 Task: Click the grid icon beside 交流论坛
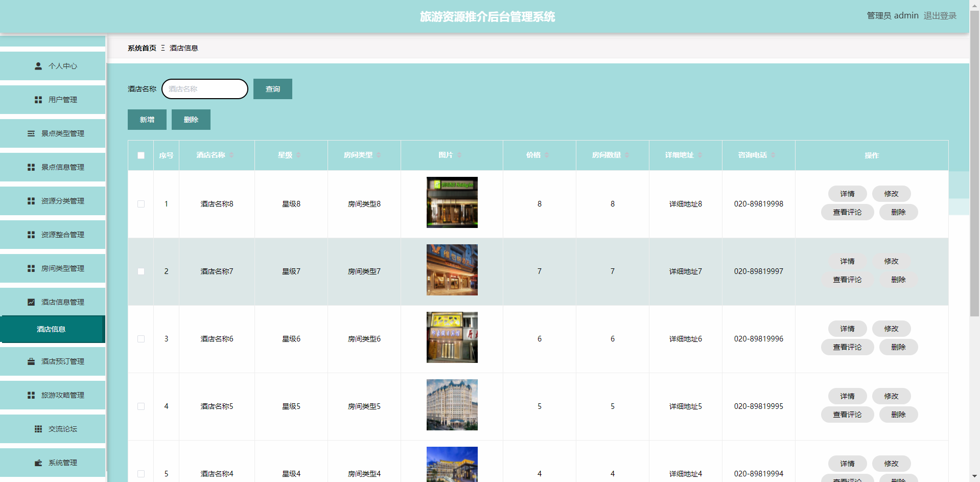(38, 429)
